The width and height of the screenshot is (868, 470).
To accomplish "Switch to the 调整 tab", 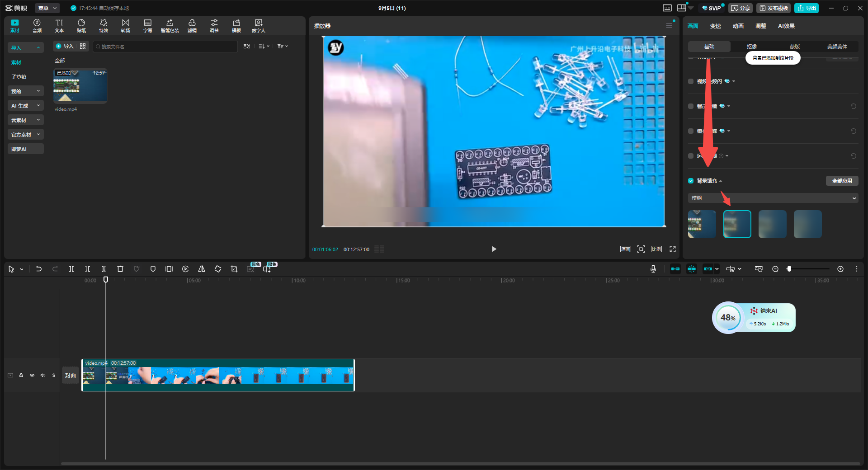I will [x=761, y=26].
